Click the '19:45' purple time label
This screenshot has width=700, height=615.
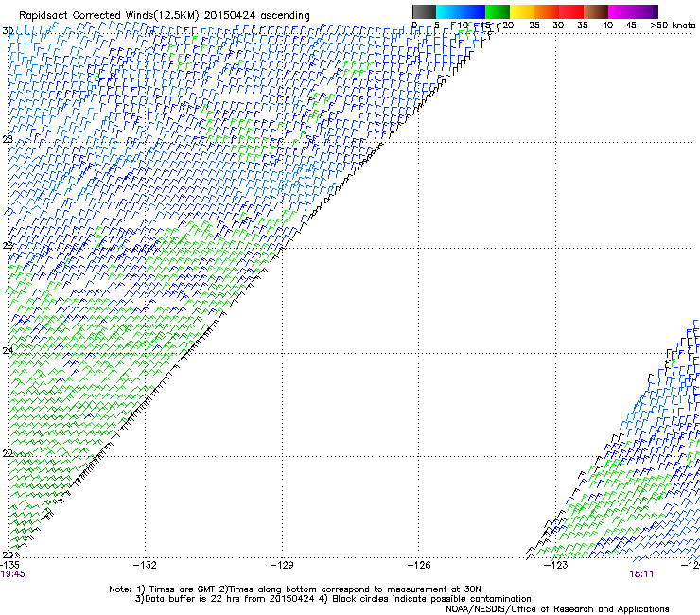click(x=13, y=574)
